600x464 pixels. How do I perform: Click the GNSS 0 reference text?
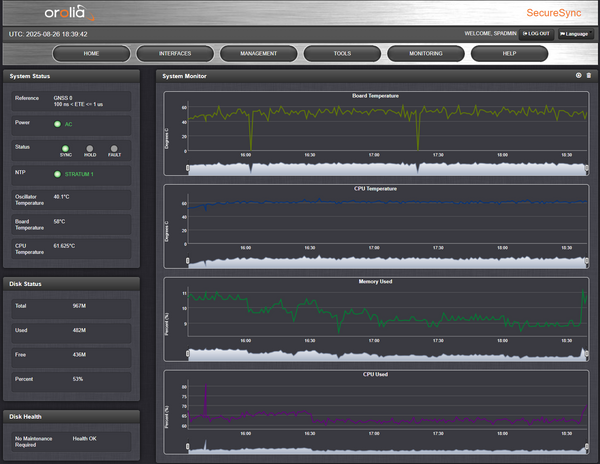63,98
